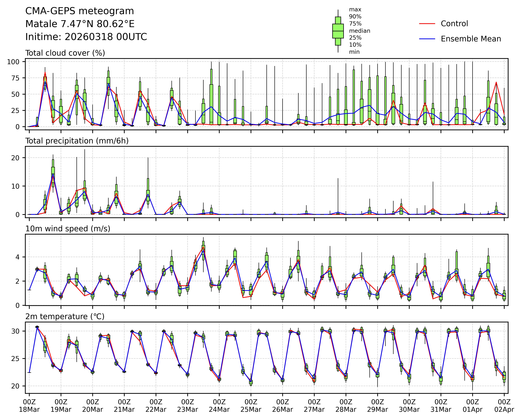Click the Total precipitation panel title
521x420 pixels.
(77, 141)
